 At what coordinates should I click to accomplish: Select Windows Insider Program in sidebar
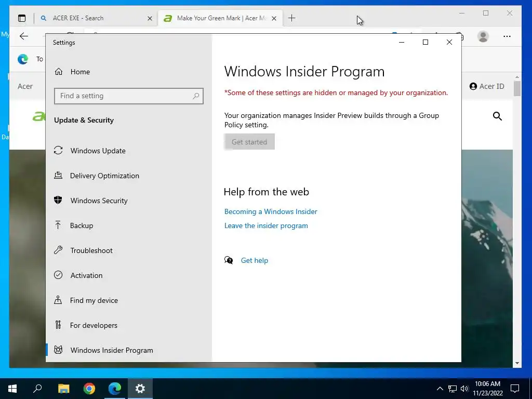pyautogui.click(x=129, y=350)
